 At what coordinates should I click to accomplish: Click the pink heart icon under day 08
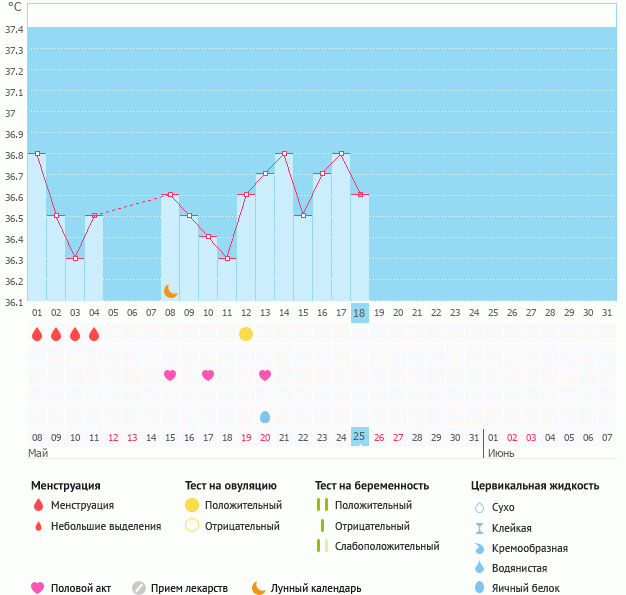170,375
